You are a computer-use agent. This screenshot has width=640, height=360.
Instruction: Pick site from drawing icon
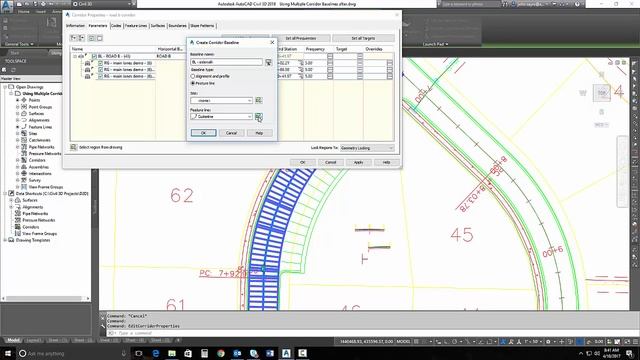(x=259, y=100)
